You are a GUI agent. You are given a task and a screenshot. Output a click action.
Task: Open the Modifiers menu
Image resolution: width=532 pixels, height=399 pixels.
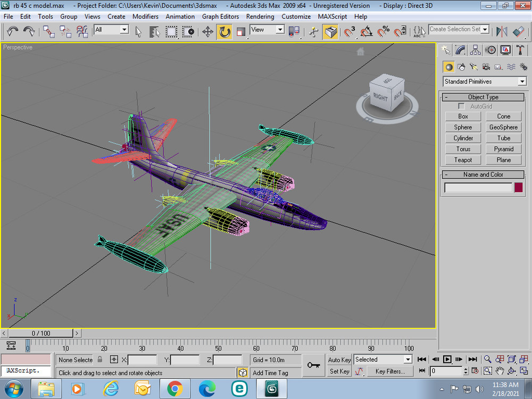145,16
